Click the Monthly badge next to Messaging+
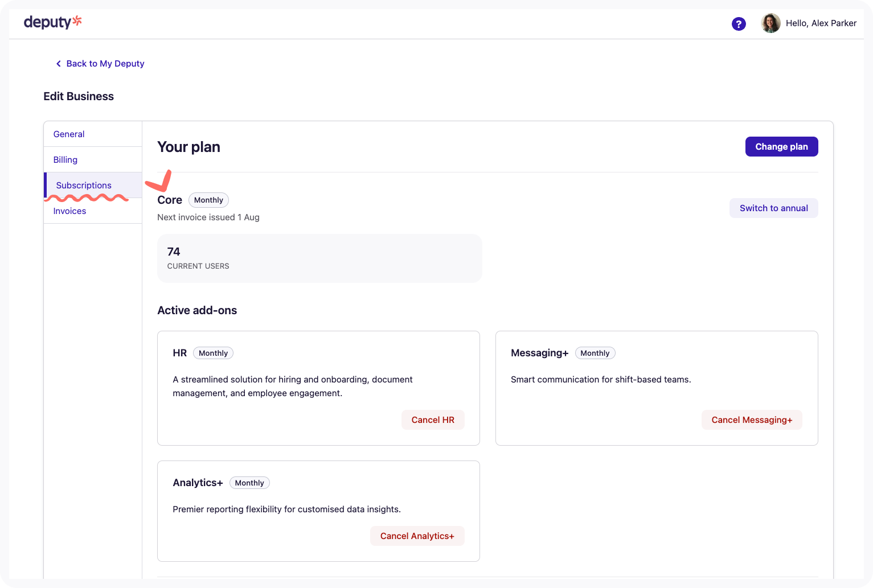The image size is (873, 588). click(x=595, y=353)
